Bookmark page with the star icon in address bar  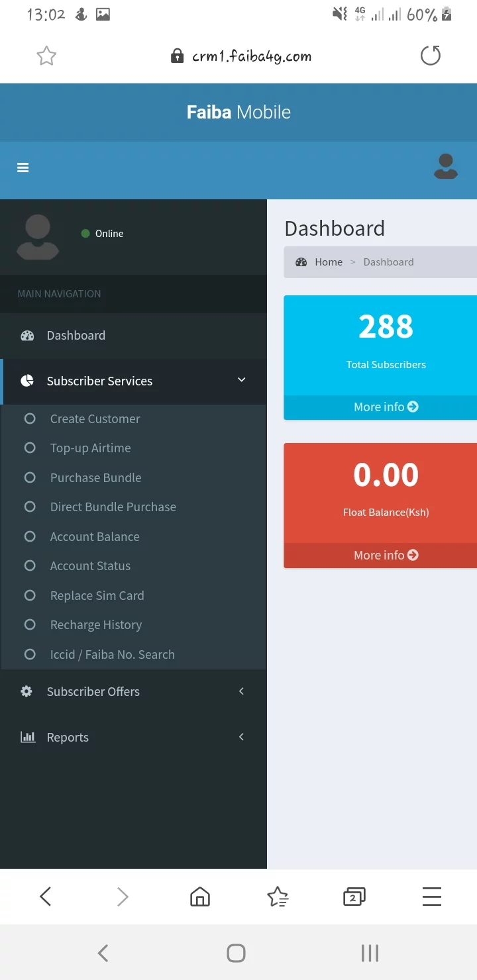(x=46, y=56)
